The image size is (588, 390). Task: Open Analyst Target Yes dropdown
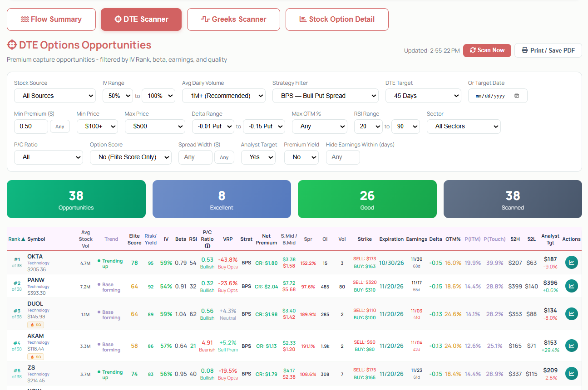pos(258,157)
